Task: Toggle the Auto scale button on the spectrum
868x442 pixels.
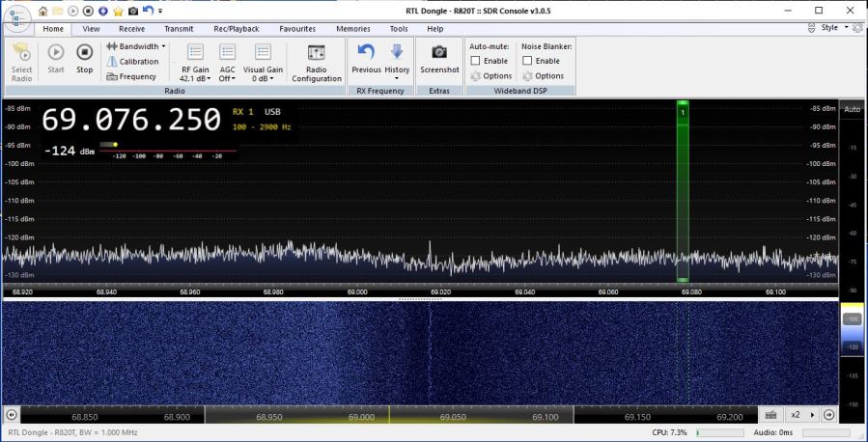Action: (852, 110)
